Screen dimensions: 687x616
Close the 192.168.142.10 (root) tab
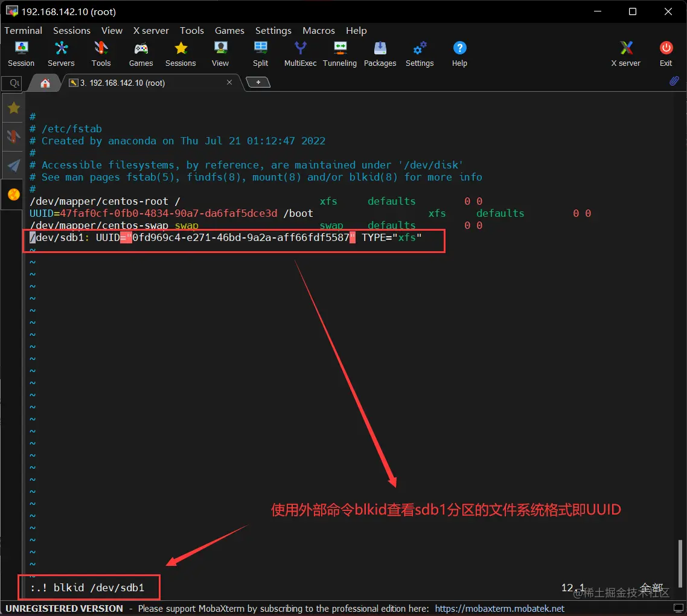click(229, 82)
